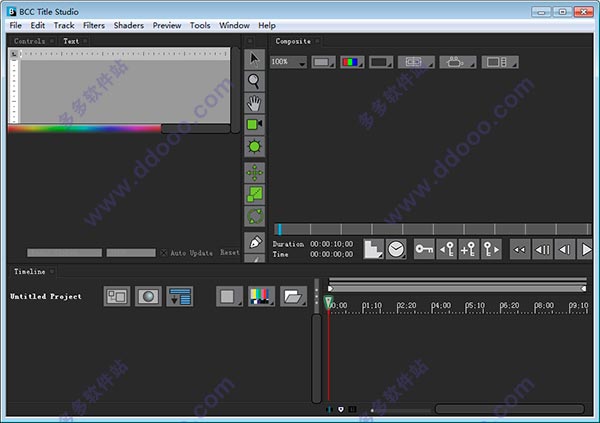Click the 04:00 mark on timeline ruler
The width and height of the screenshot is (600, 423).
click(x=441, y=305)
